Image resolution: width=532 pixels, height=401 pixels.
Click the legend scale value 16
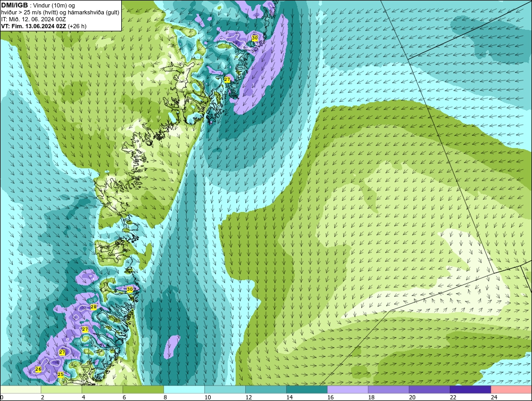tap(330, 397)
